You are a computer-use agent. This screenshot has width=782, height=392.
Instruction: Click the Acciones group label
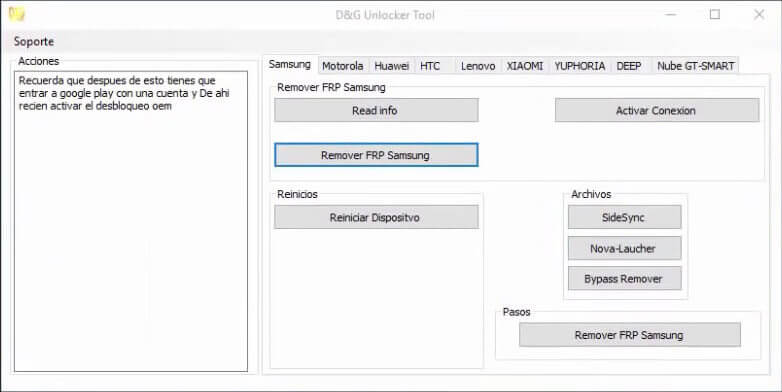point(38,61)
